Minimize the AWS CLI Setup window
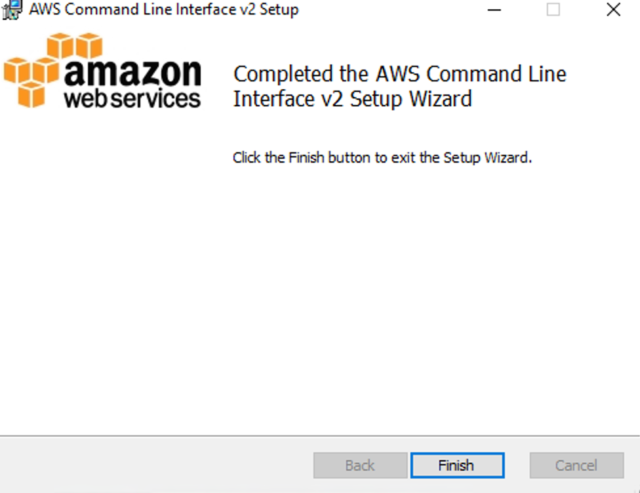640x493 pixels. [x=495, y=10]
